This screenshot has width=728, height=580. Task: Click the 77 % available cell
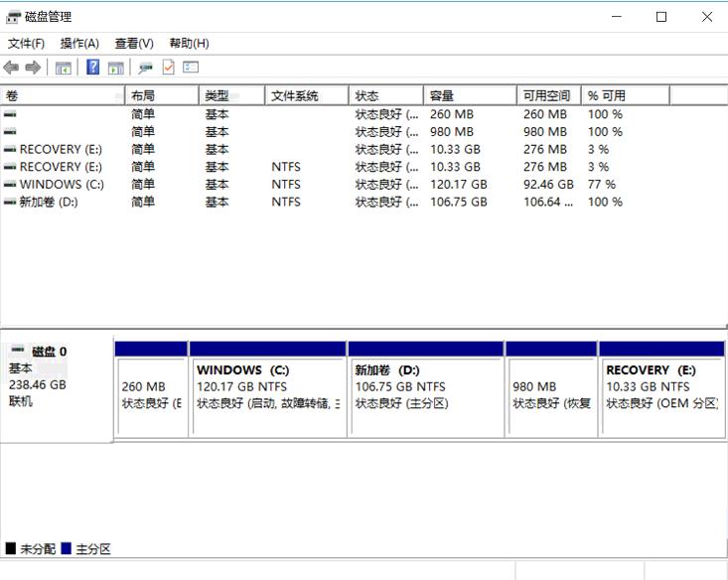pyautogui.click(x=601, y=185)
